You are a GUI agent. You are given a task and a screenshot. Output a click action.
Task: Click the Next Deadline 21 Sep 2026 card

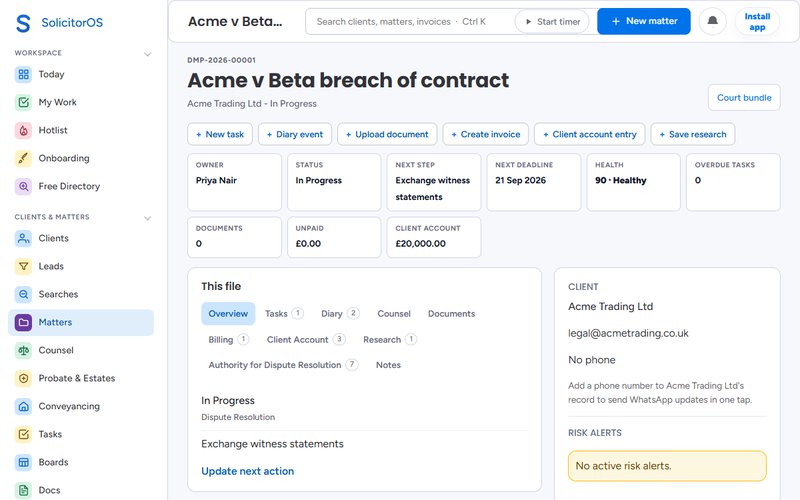(534, 182)
